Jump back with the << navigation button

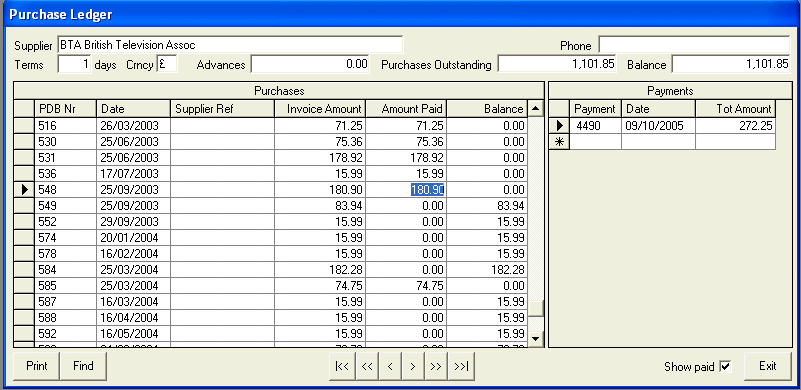(x=366, y=366)
